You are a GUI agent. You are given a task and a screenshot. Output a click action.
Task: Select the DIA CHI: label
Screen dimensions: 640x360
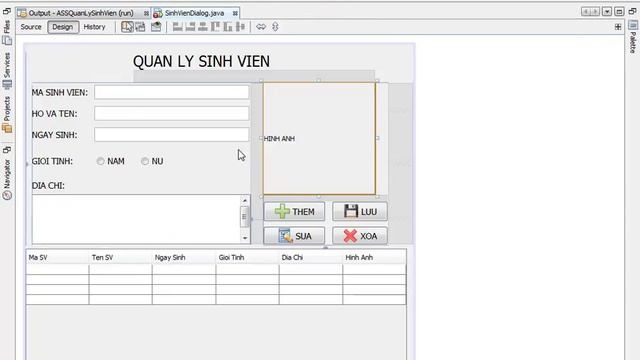point(48,186)
